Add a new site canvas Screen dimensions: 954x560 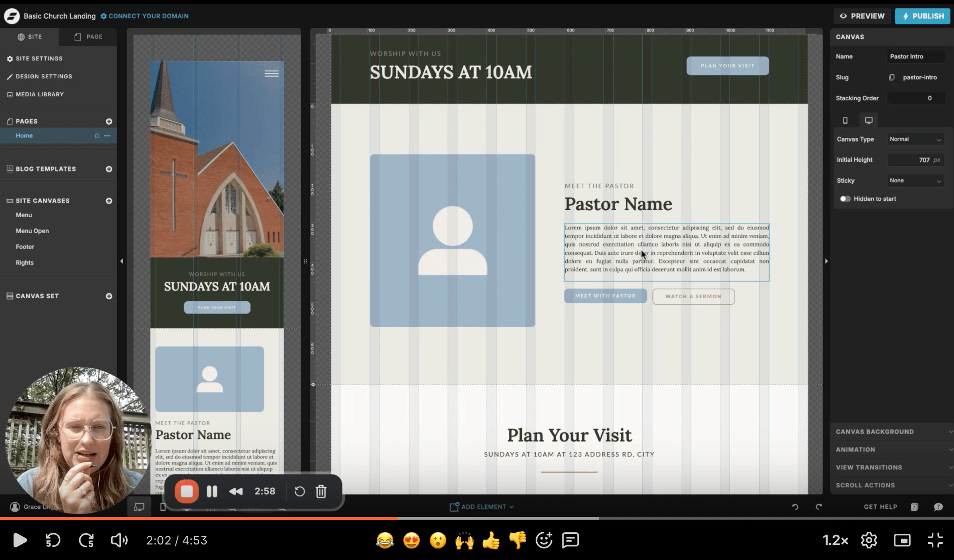(109, 201)
